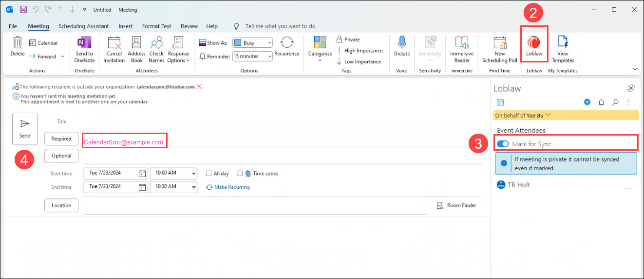644x279 pixels.
Task: Click the Optional attendees input field
Action: pos(282,156)
